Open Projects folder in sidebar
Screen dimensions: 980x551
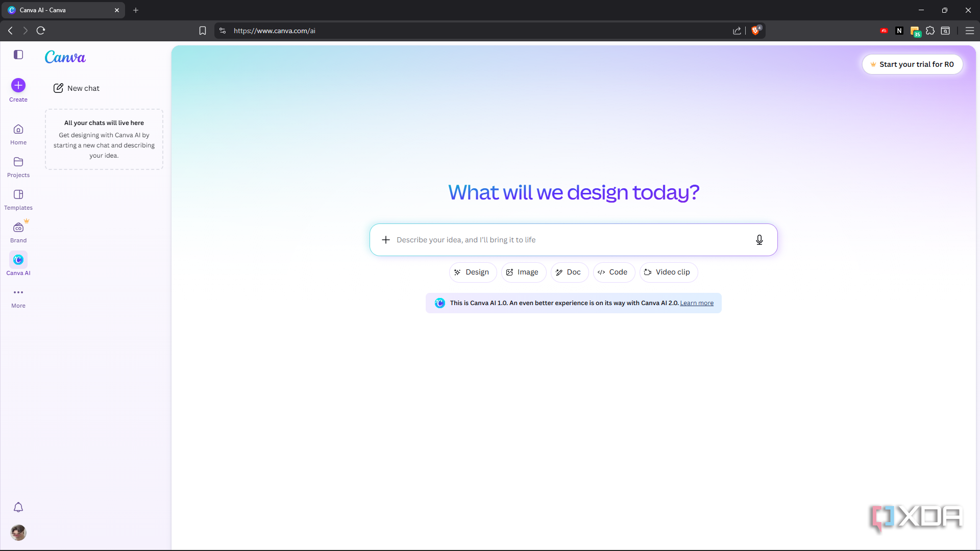tap(18, 167)
